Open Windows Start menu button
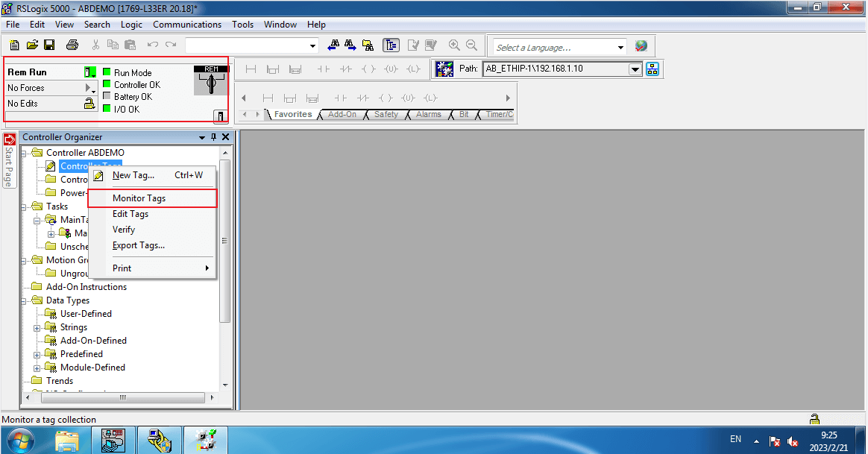 (x=22, y=440)
